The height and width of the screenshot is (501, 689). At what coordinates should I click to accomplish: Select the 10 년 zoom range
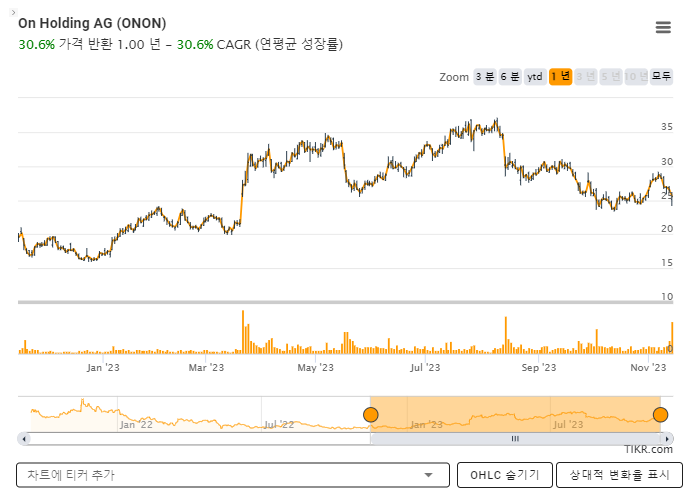click(636, 77)
